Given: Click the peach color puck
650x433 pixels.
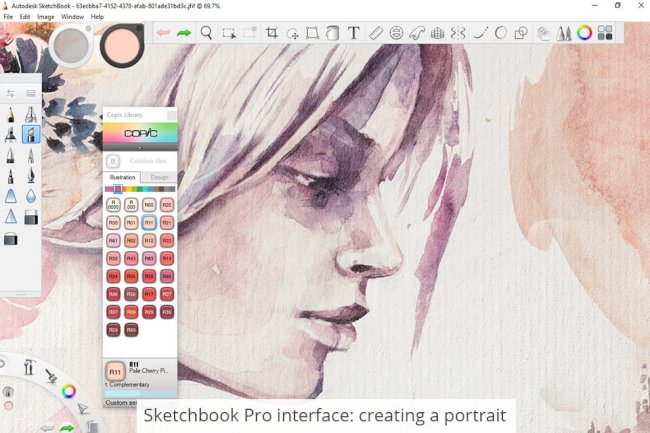Looking at the screenshot, I should click(x=122, y=45).
